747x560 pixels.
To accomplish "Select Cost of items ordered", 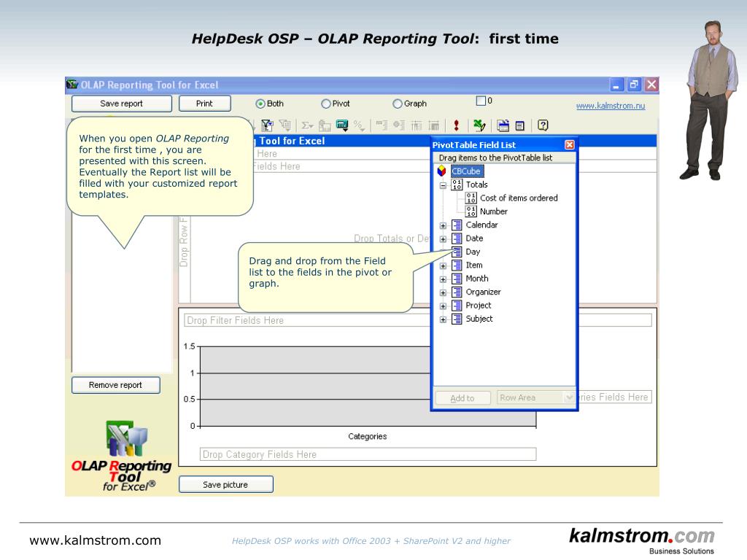I will tap(519, 198).
